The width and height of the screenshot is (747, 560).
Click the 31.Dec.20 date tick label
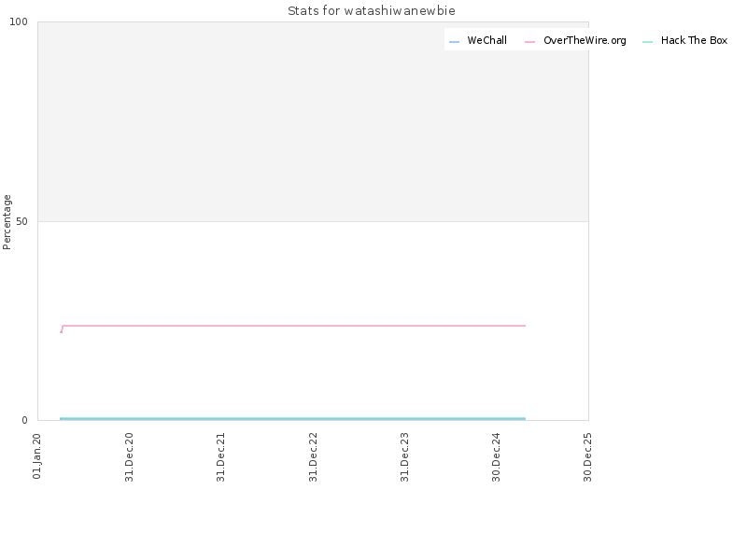pyautogui.click(x=129, y=457)
